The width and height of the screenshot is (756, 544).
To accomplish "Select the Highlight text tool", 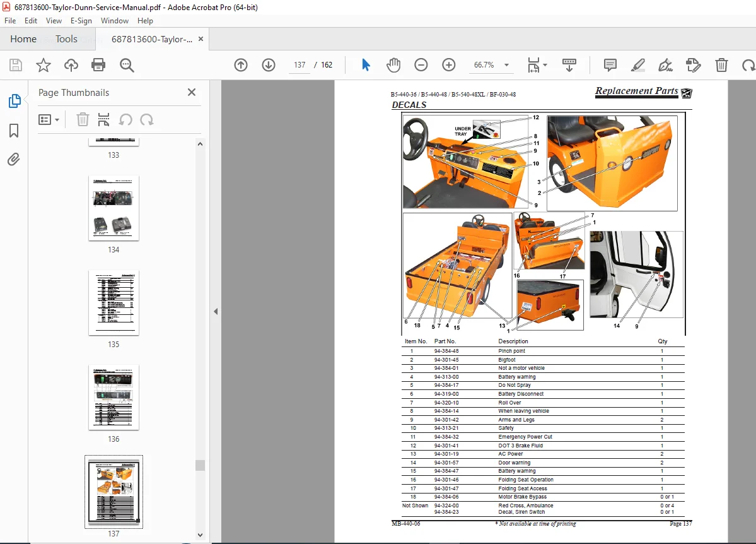I will pos(638,64).
